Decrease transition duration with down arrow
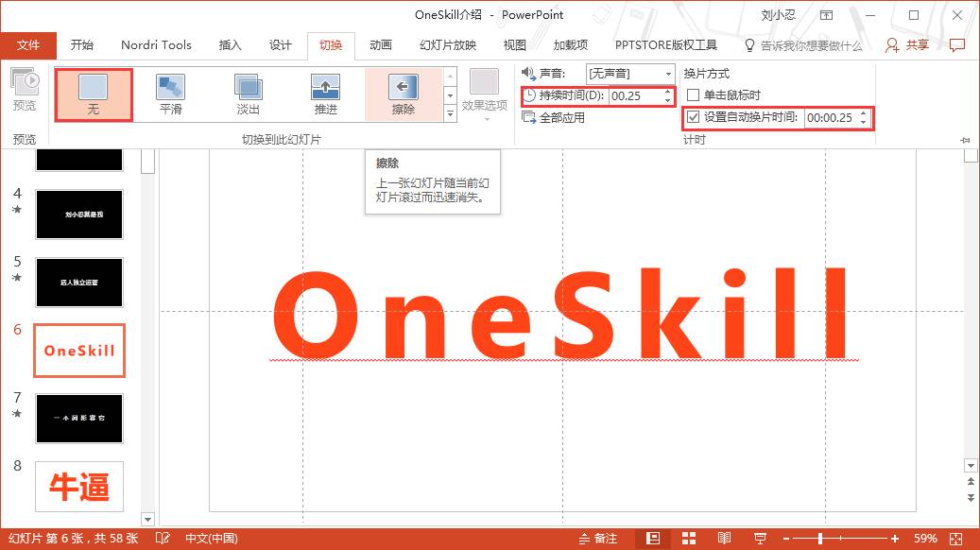Image resolution: width=980 pixels, height=550 pixels. tap(667, 100)
